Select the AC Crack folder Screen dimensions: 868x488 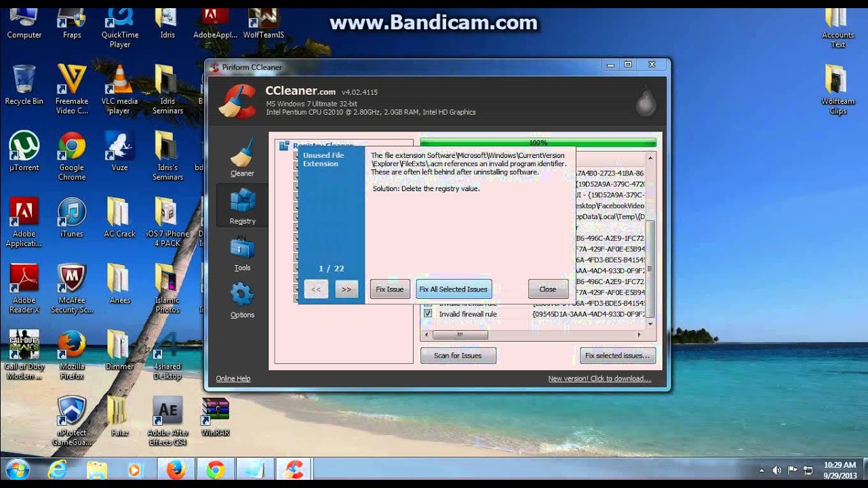click(119, 218)
